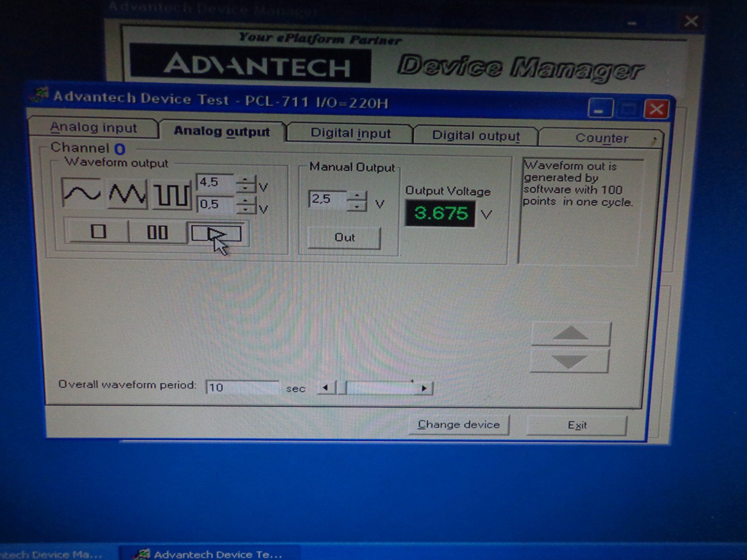Click the Channel 0 label
This screenshot has height=560, width=747.
tap(88, 148)
